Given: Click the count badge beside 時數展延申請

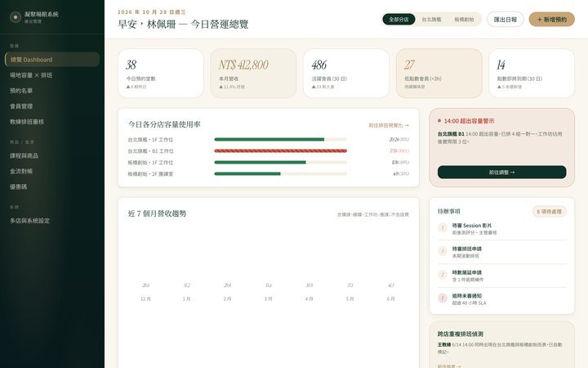Looking at the screenshot, I should [x=443, y=275].
